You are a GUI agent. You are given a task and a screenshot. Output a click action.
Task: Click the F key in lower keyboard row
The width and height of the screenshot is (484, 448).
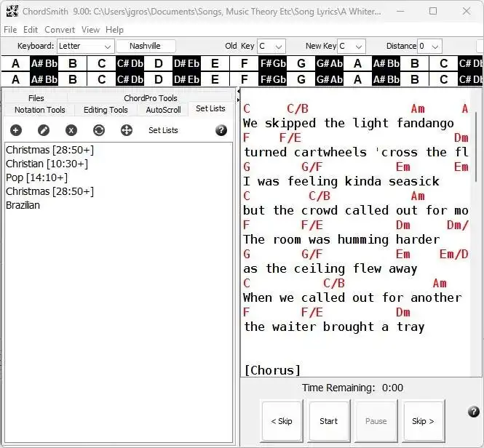coord(244,79)
